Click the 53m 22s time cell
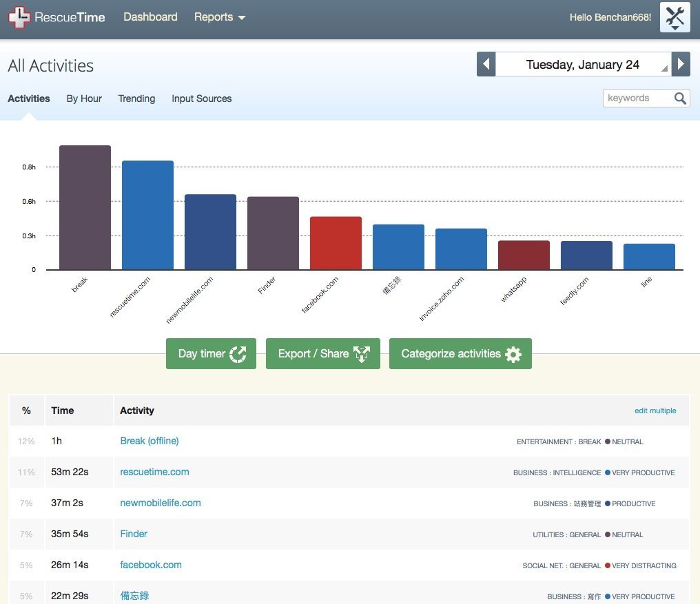The image size is (700, 604). [70, 472]
